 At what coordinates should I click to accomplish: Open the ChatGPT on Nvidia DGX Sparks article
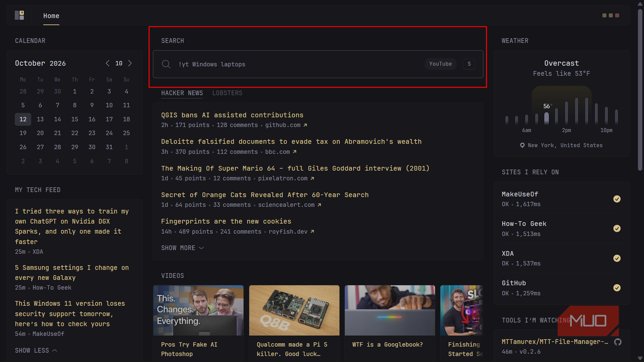[72, 226]
